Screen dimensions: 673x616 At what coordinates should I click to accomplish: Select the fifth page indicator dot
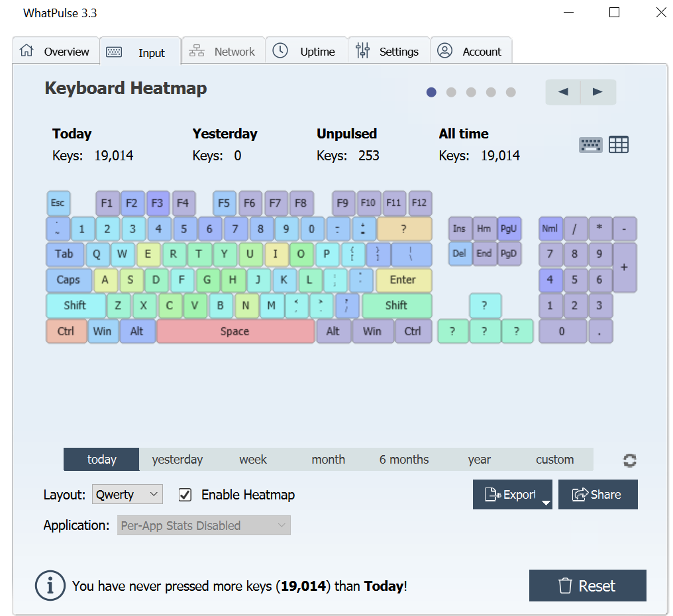[x=511, y=92]
